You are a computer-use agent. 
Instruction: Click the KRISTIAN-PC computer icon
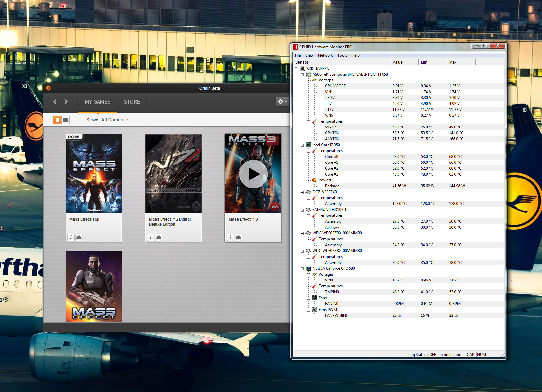(x=302, y=68)
